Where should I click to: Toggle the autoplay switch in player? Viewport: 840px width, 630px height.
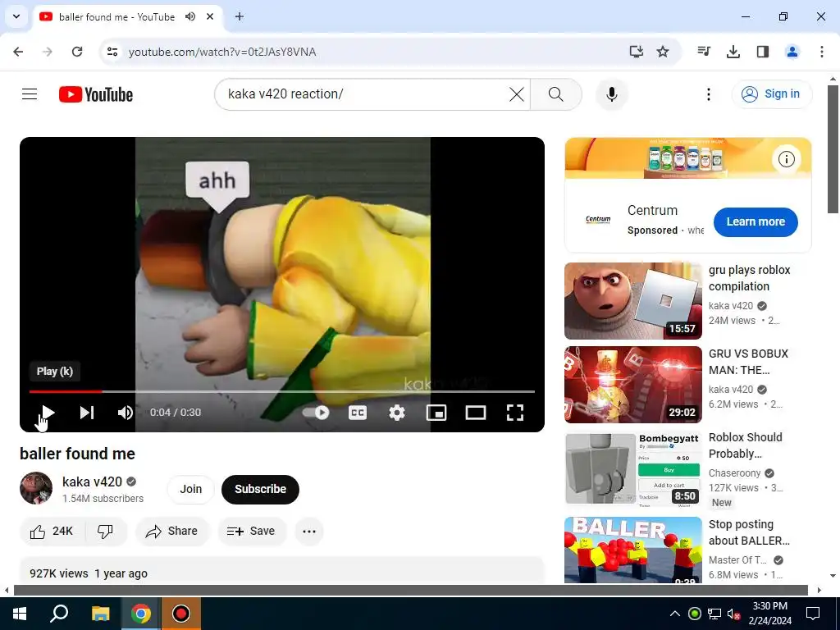click(316, 413)
